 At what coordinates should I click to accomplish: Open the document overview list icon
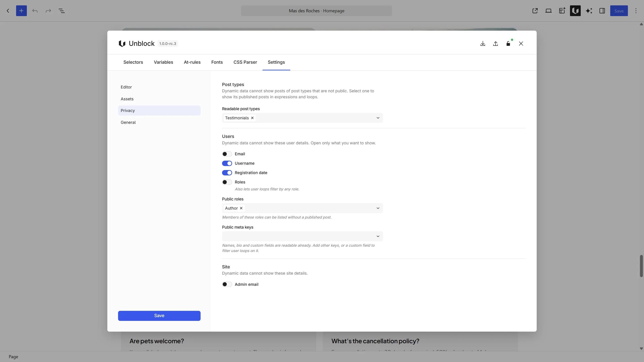[x=62, y=11]
